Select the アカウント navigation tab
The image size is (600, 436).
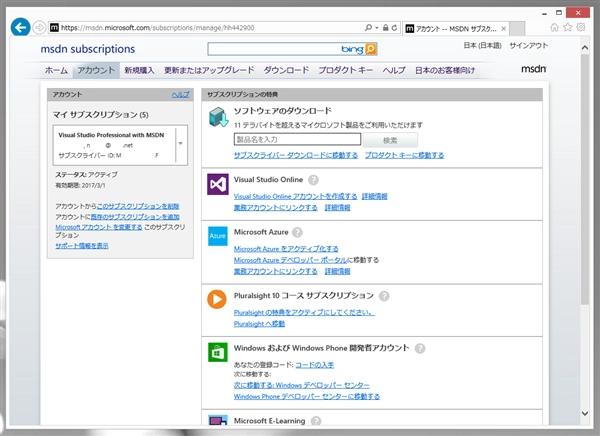[96, 70]
